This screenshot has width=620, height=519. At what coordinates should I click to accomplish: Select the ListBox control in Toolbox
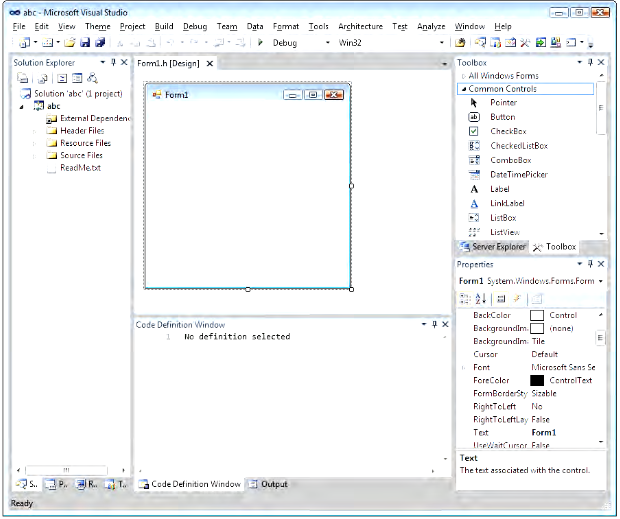coord(503,218)
